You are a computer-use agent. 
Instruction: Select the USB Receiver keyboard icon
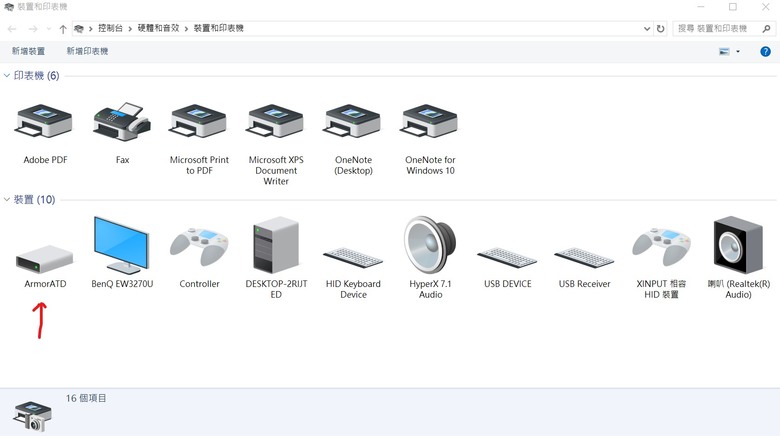coord(584,257)
